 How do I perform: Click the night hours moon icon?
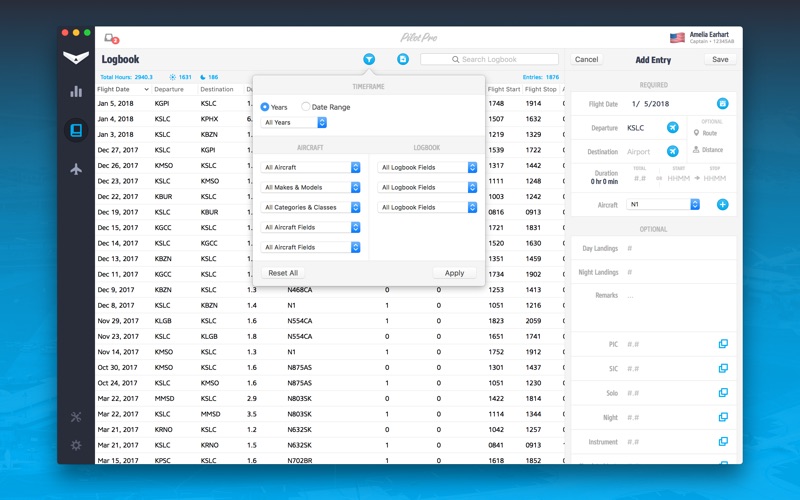(x=203, y=77)
